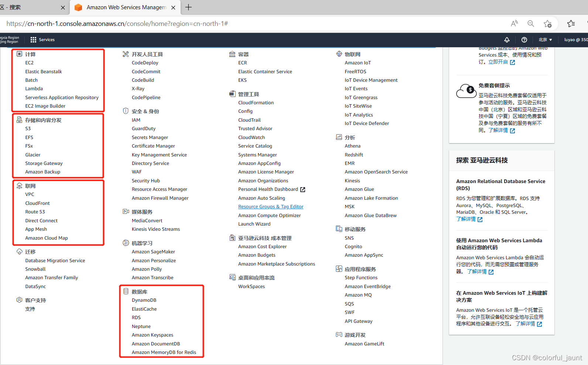Screen dimensions: 588x365
Task: Click the 物联网 IoT category icon
Action: tap(339, 54)
